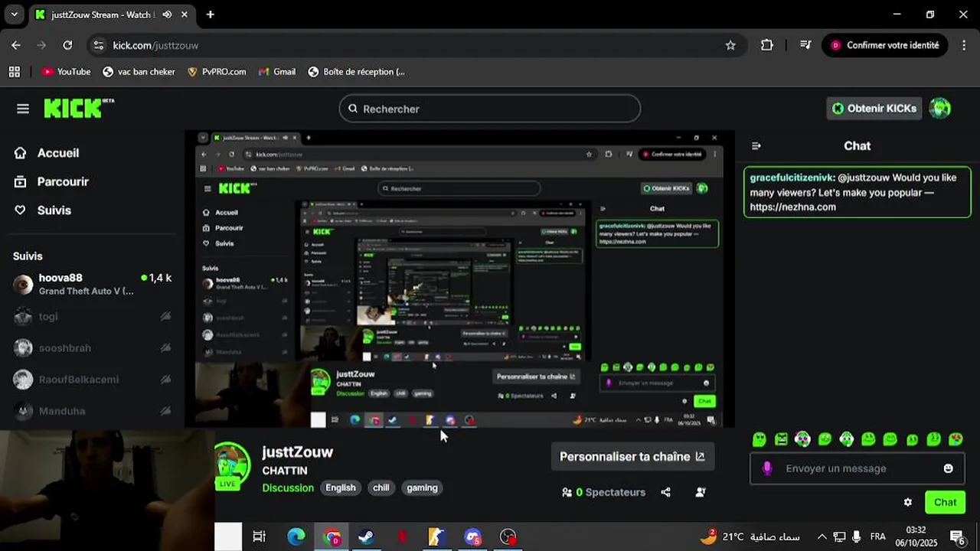Open the tab search dropdown arrow
This screenshot has height=551, width=980.
pos(14,15)
